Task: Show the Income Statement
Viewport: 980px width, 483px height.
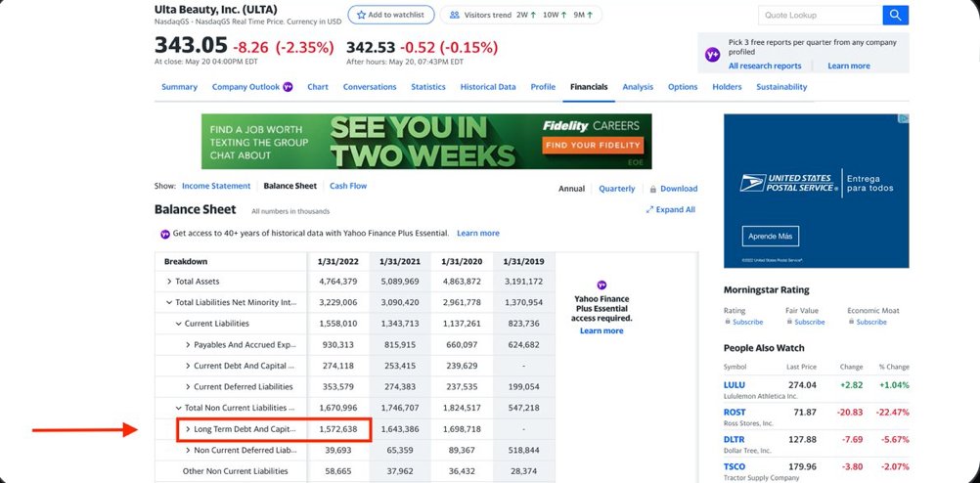Action: (216, 186)
